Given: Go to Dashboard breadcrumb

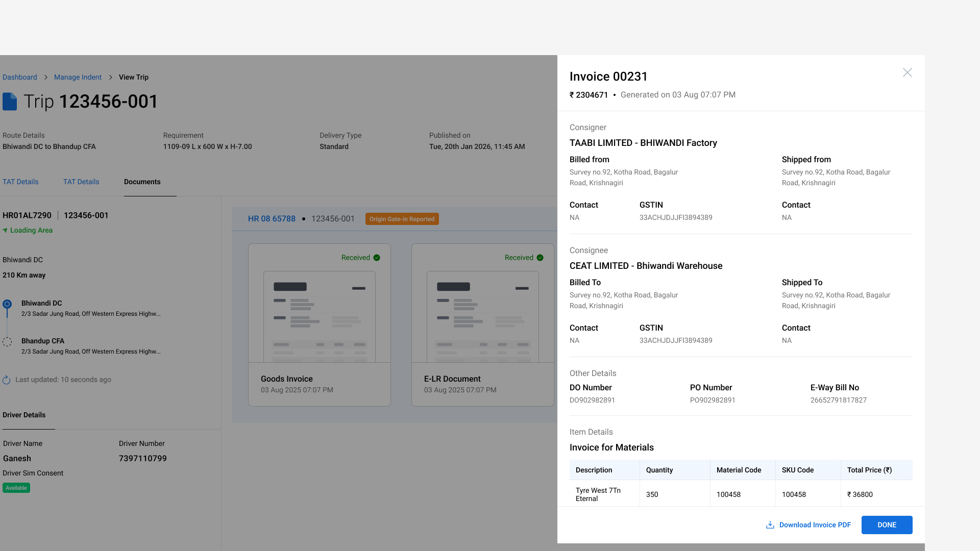Looking at the screenshot, I should [20, 78].
